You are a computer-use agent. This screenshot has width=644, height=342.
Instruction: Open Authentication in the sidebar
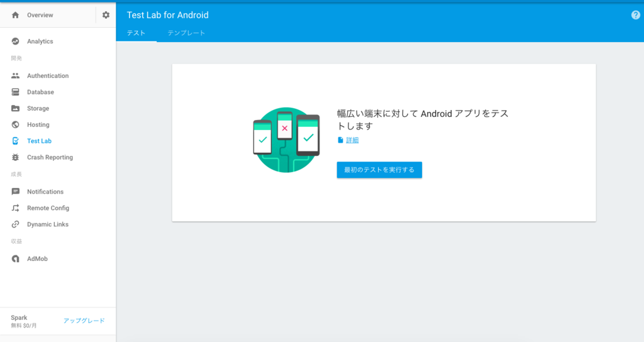(x=48, y=75)
